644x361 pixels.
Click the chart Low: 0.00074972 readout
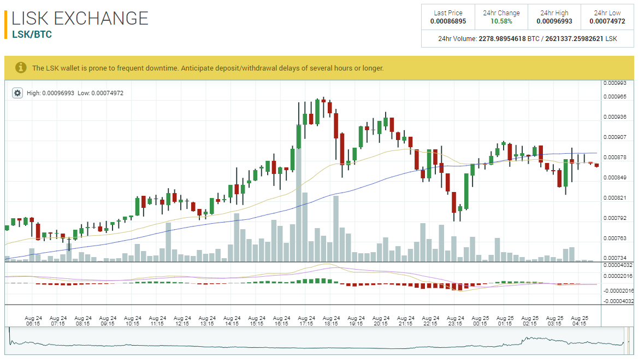[x=101, y=94]
